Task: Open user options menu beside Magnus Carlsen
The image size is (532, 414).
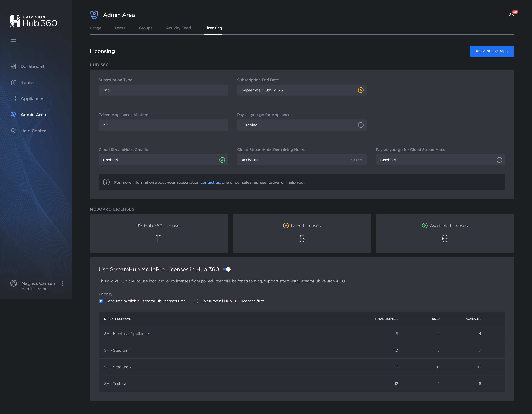Action: (x=63, y=283)
